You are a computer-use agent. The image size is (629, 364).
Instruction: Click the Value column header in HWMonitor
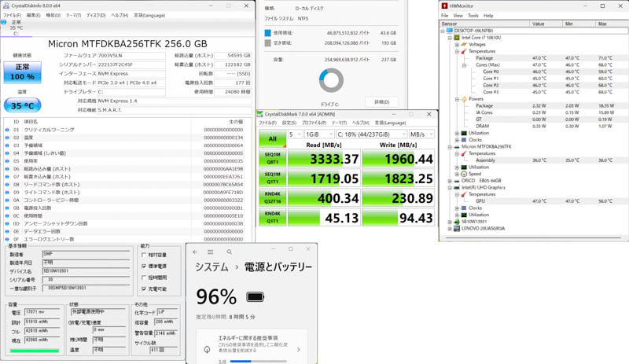tap(539, 24)
